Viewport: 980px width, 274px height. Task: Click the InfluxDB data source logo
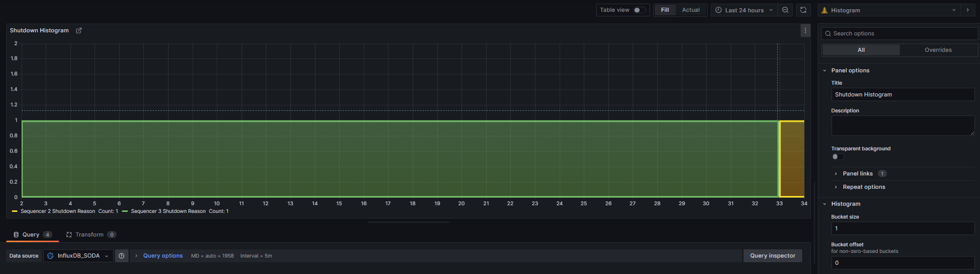tap(50, 256)
